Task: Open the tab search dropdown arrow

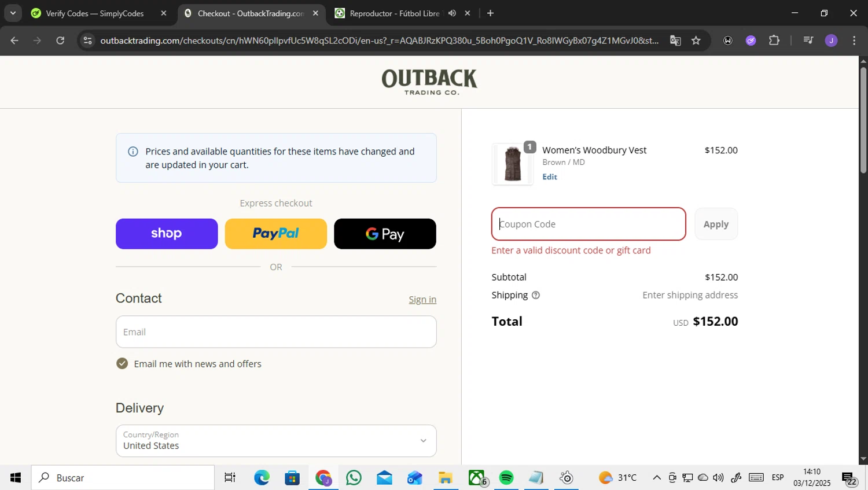Action: (x=13, y=13)
